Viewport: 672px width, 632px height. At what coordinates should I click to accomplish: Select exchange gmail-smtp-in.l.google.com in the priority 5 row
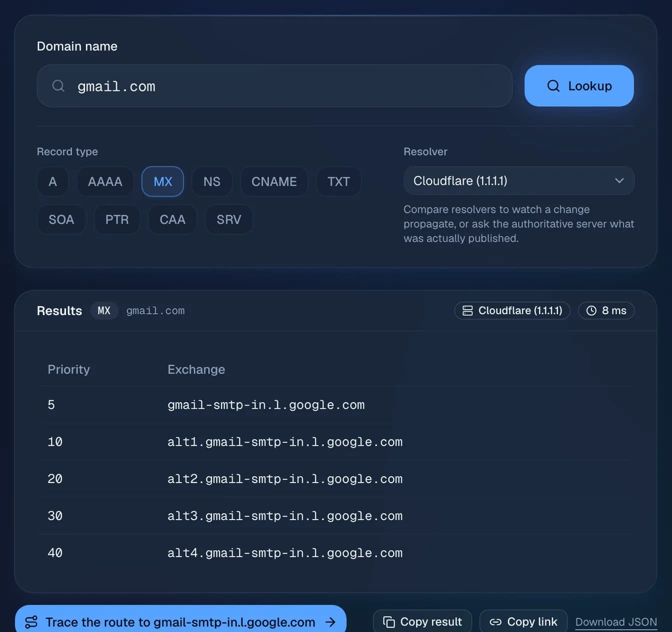tap(266, 405)
